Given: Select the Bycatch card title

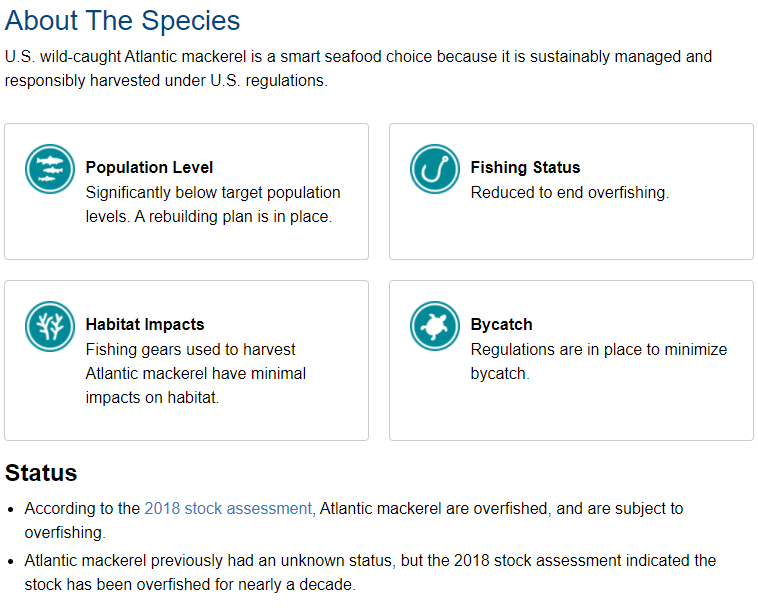Looking at the screenshot, I should pyautogui.click(x=501, y=324).
